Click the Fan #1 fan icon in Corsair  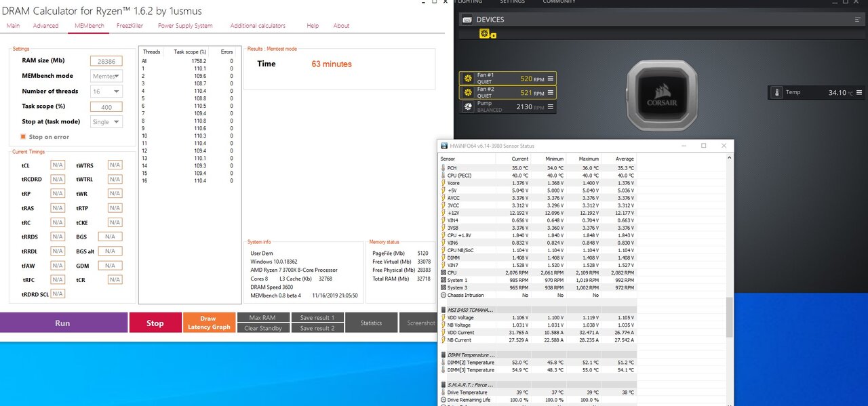click(x=468, y=79)
